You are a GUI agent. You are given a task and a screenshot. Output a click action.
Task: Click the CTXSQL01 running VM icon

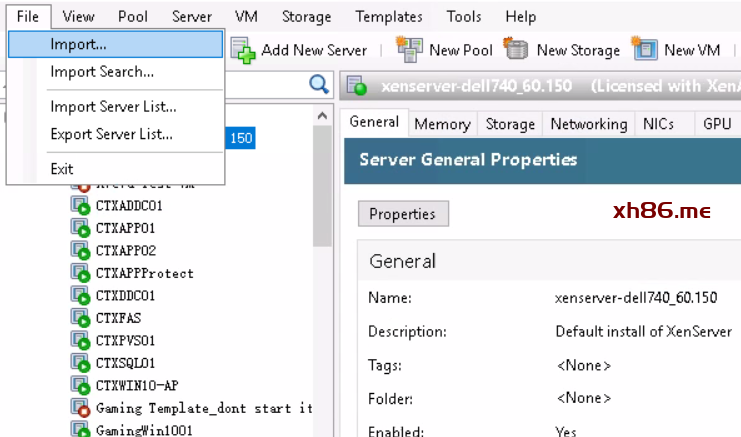[81, 363]
